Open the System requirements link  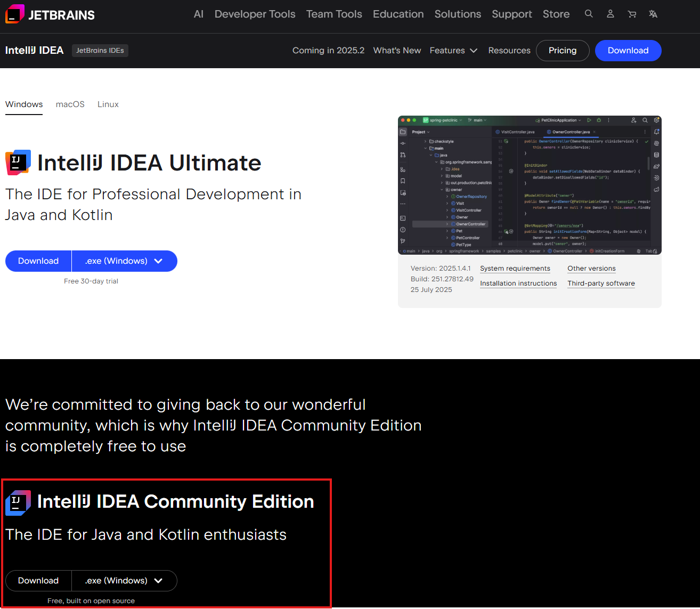click(515, 269)
